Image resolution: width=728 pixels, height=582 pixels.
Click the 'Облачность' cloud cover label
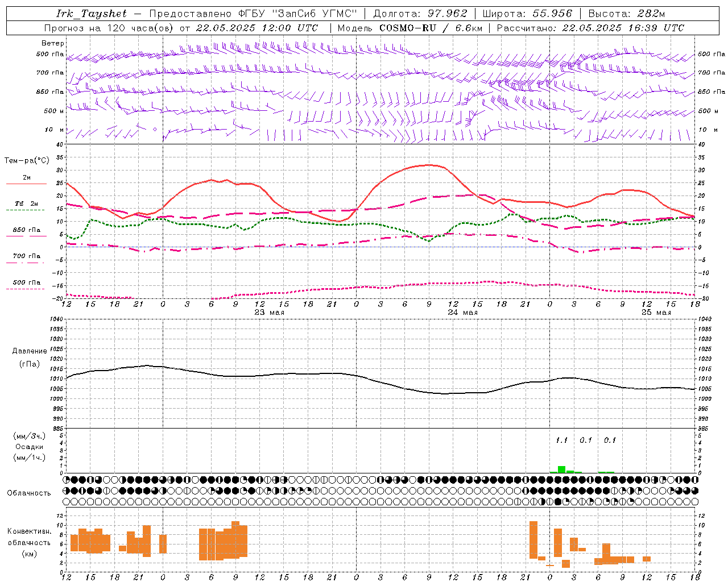coord(29,493)
